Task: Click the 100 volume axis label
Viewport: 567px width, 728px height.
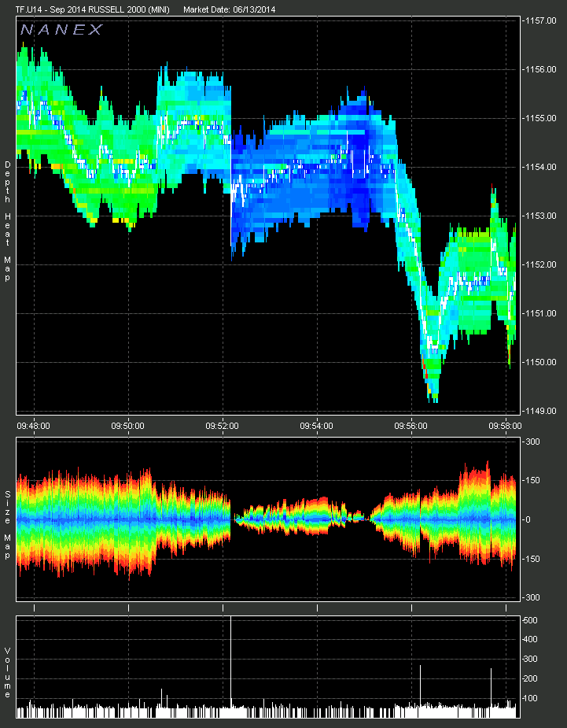Action: tap(530, 698)
